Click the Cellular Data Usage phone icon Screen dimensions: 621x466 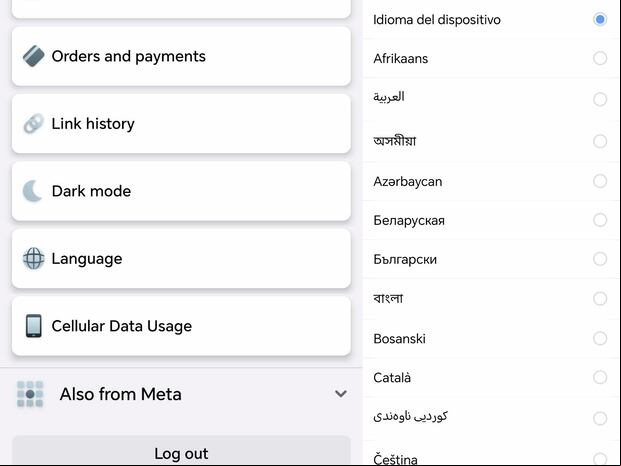[34, 326]
